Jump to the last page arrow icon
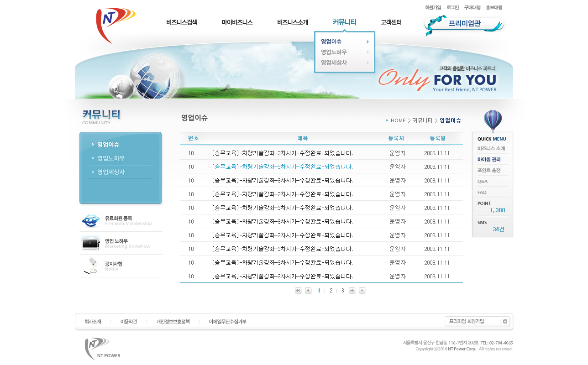This screenshot has width=588, height=365. (x=352, y=291)
